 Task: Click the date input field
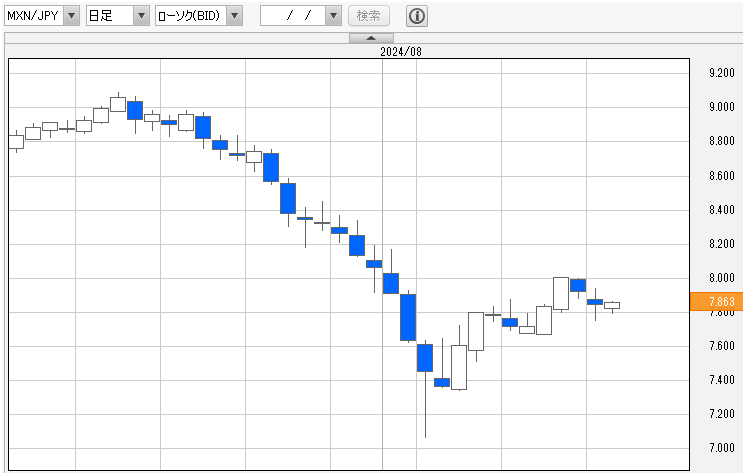293,16
